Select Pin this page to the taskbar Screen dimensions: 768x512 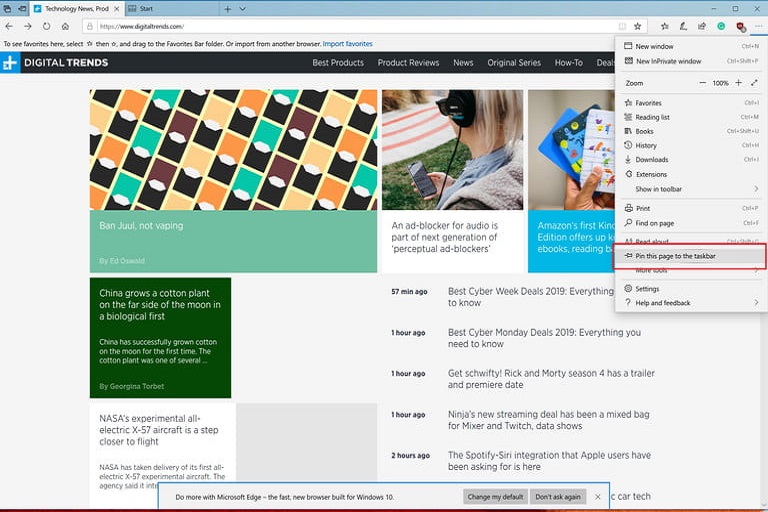[x=676, y=256]
